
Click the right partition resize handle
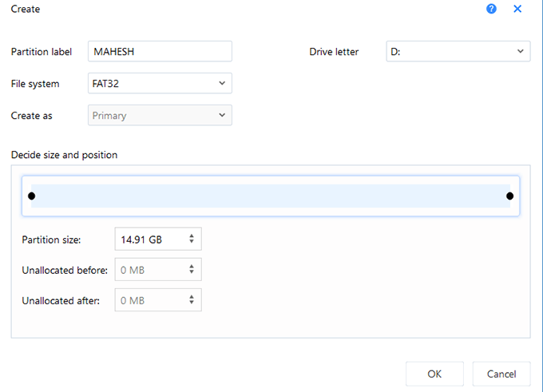tap(509, 196)
